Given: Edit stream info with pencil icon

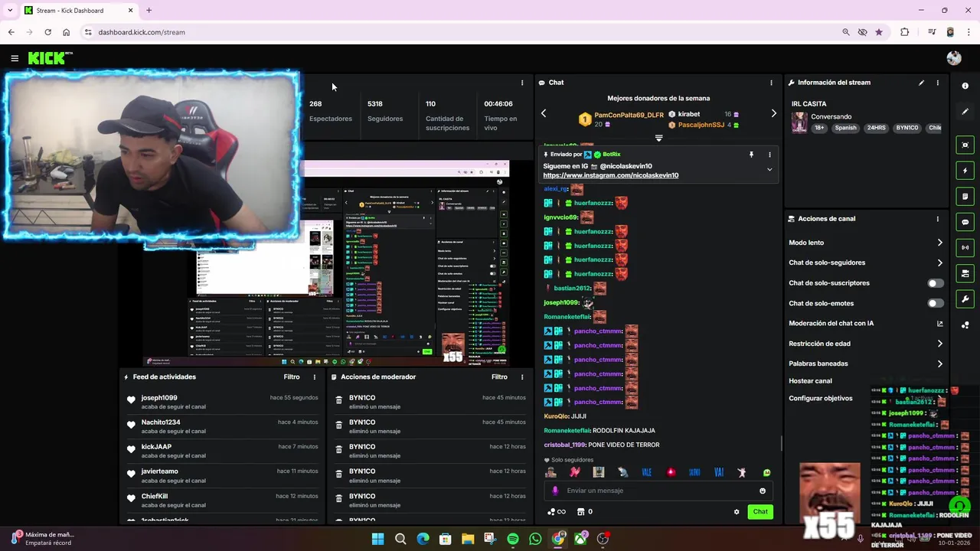Looking at the screenshot, I should 921,83.
